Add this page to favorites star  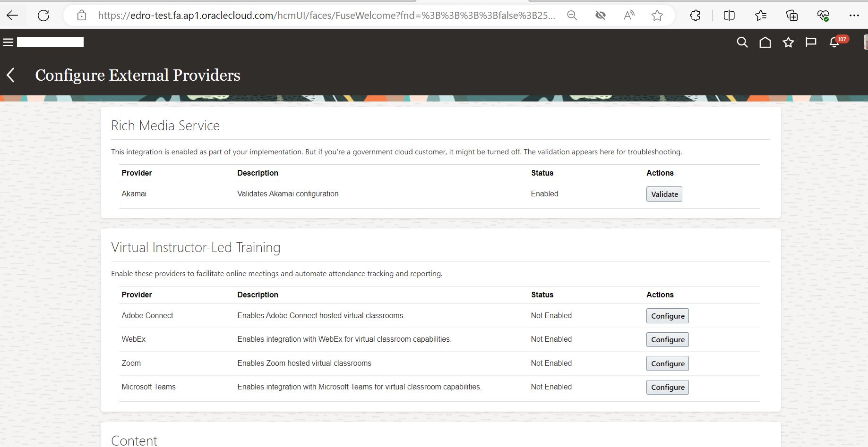[x=657, y=16]
